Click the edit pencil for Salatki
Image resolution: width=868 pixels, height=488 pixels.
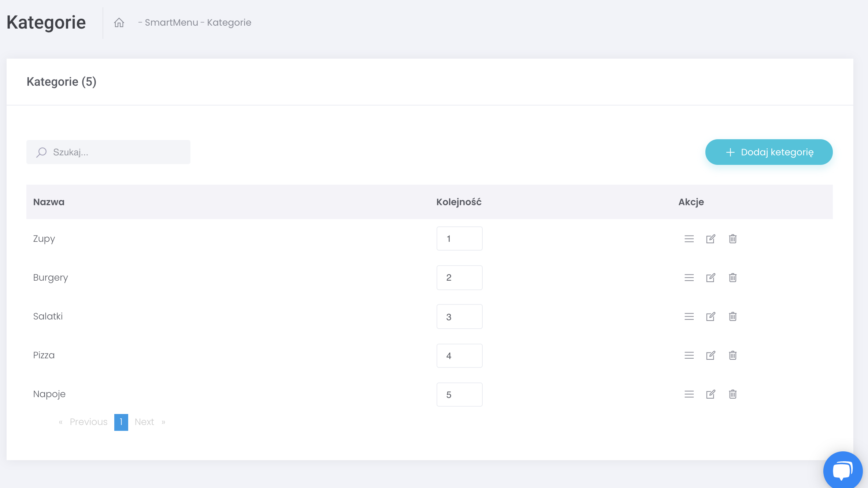click(x=711, y=317)
